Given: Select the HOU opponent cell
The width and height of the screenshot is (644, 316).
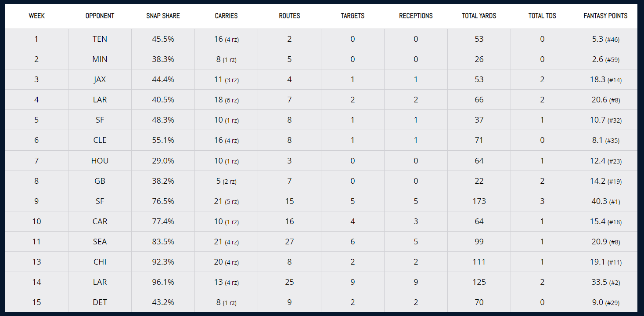Looking at the screenshot, I should coord(100,161).
